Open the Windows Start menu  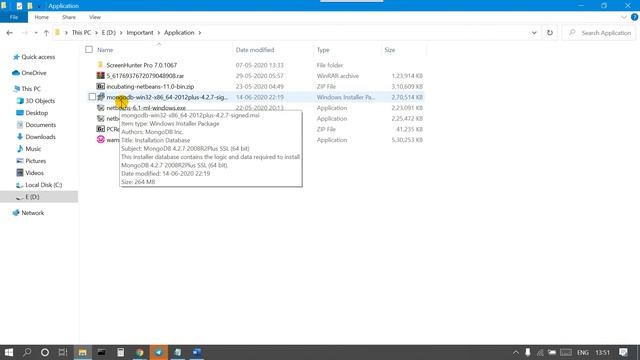pos(9,352)
